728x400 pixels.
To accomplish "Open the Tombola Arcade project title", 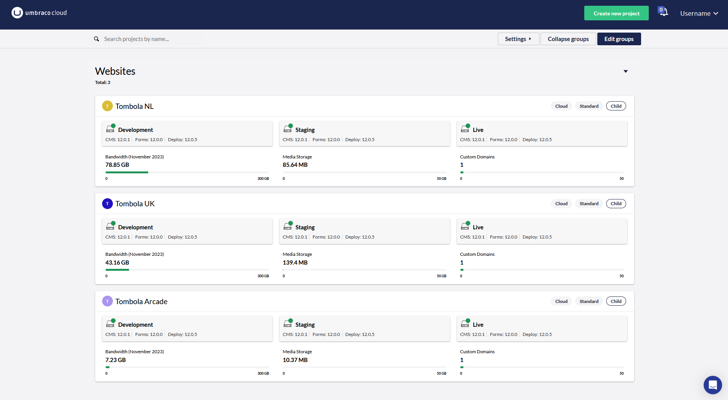I will tap(141, 301).
